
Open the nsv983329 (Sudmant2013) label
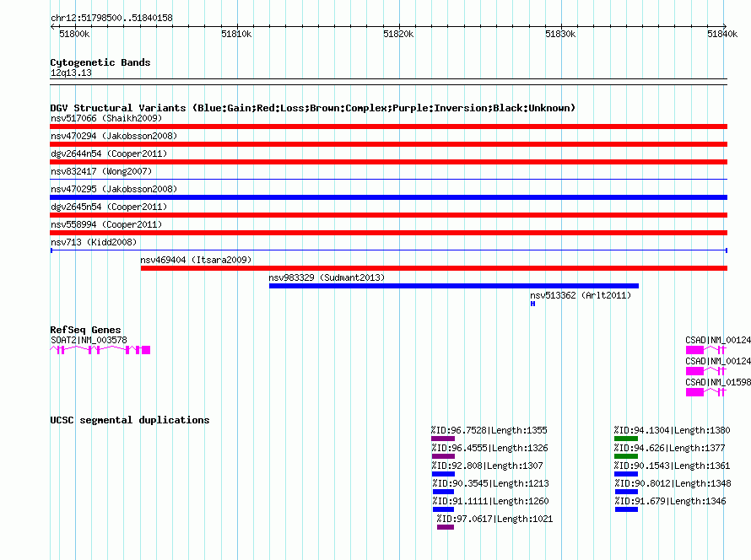click(x=327, y=277)
